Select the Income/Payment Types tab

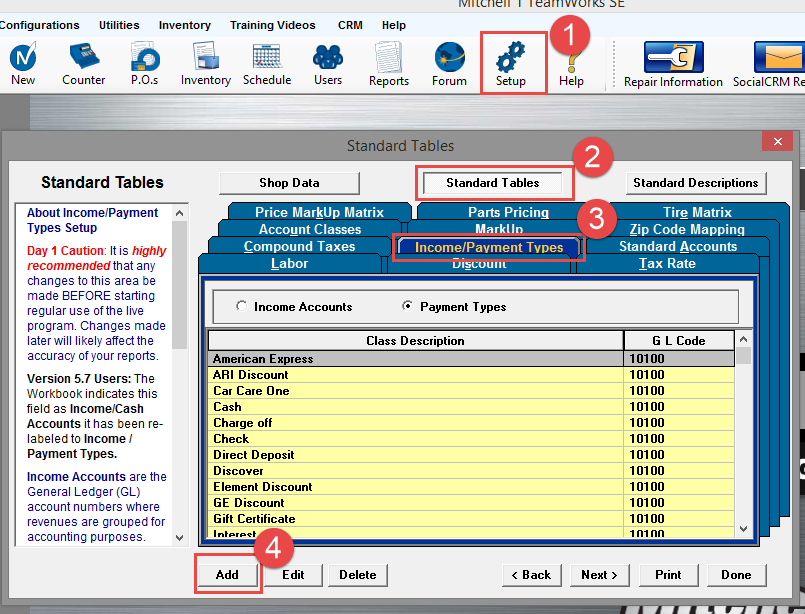point(489,247)
